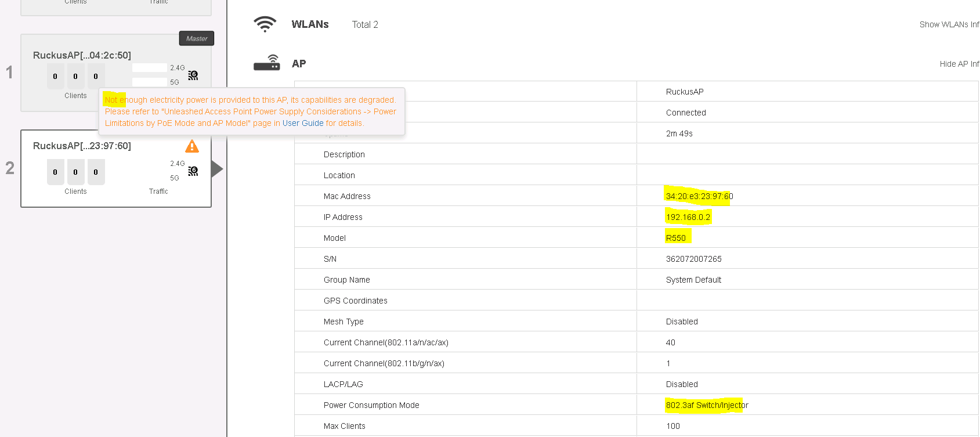Select the RuckusAP[...23:97:60] card title
The image size is (980, 437).
coord(82,146)
